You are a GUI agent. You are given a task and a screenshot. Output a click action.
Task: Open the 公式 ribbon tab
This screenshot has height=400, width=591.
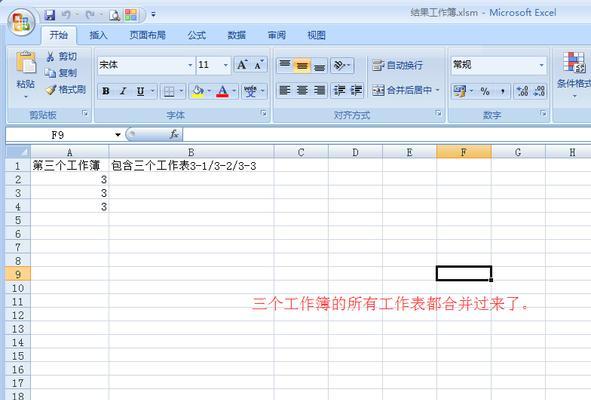point(197,35)
